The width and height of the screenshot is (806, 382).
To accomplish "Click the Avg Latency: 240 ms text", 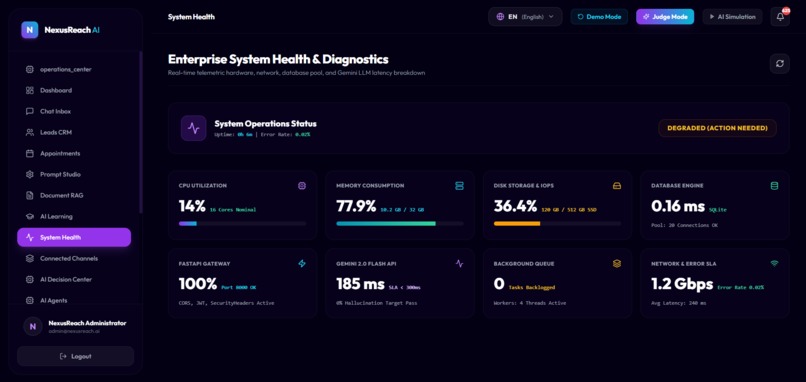I will (679, 303).
